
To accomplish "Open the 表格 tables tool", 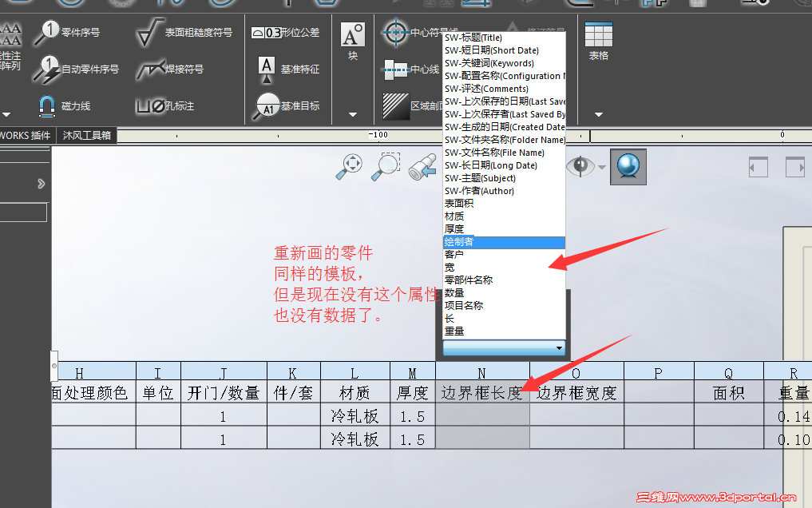I will point(599,42).
